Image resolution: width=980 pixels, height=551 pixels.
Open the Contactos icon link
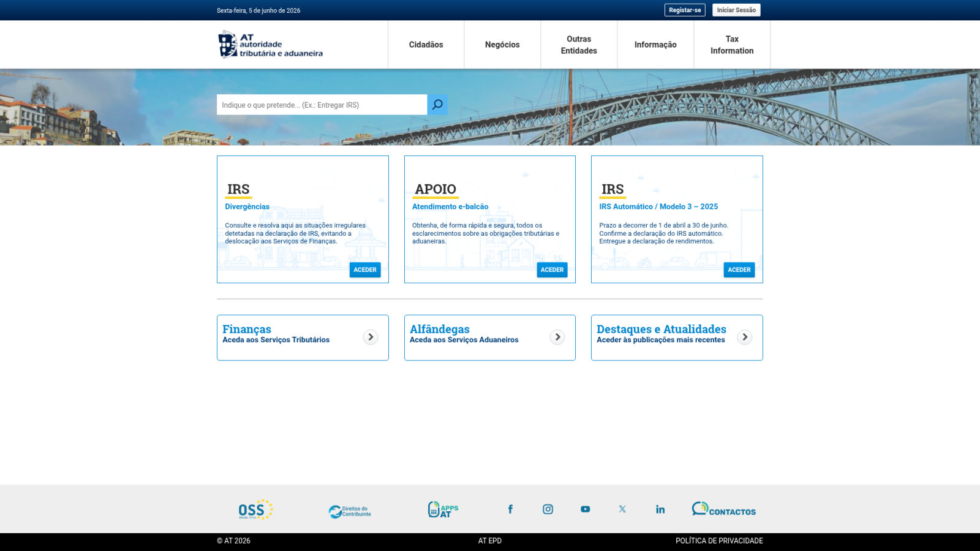[x=724, y=509]
